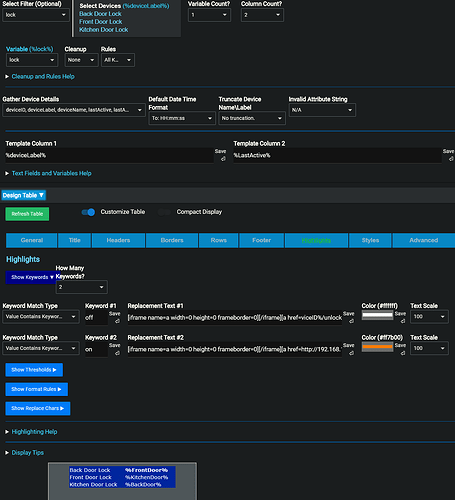Save Replacement Text #1 via save icon
This screenshot has width=455, height=500.
pyautogui.click(x=351, y=321)
